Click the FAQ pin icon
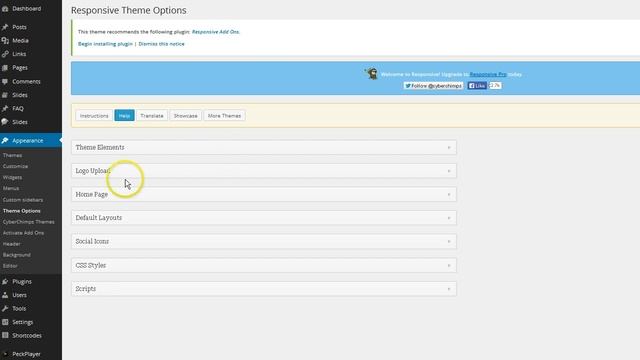Screen dimensions: 640x360 click(x=5, y=109)
